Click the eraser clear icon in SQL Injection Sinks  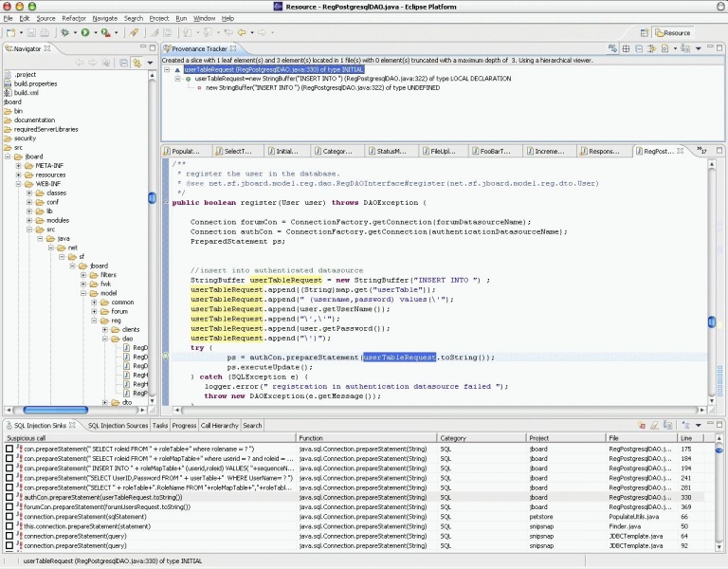click(655, 425)
